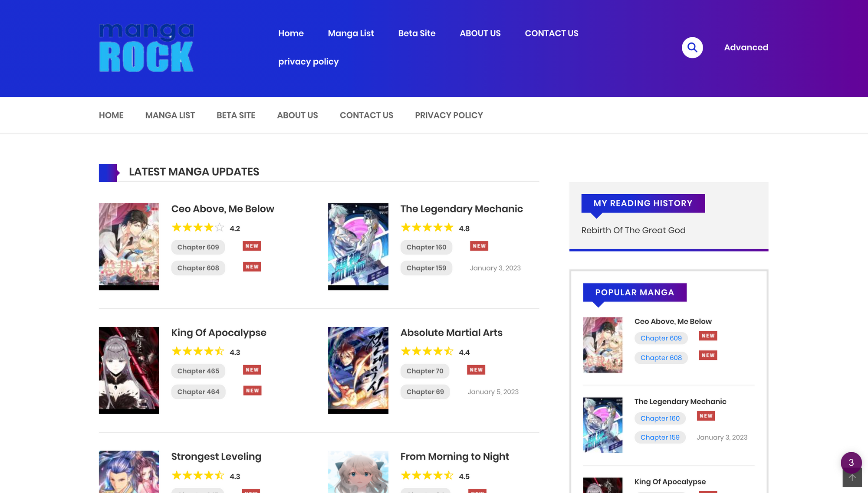Open Beta Site in the top header menu
The width and height of the screenshot is (868, 493).
point(417,33)
